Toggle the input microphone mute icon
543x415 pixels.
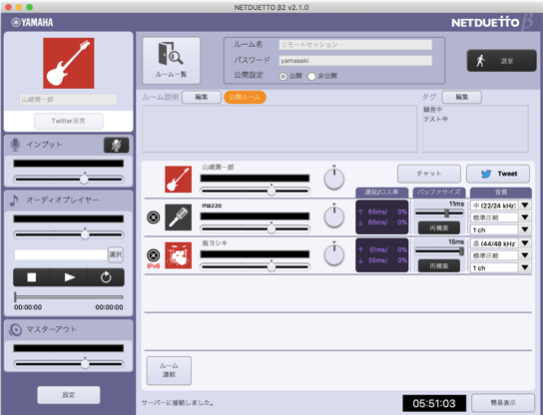click(116, 145)
